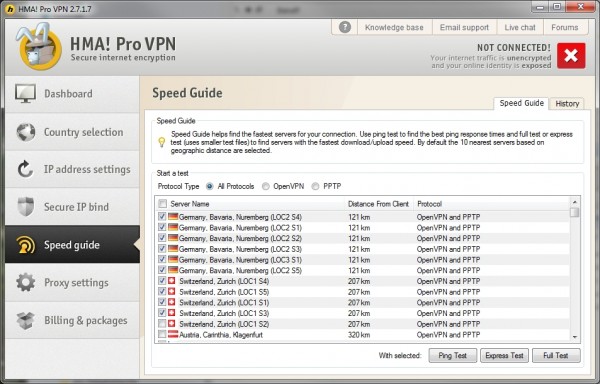Start a Live chat

tap(520, 28)
